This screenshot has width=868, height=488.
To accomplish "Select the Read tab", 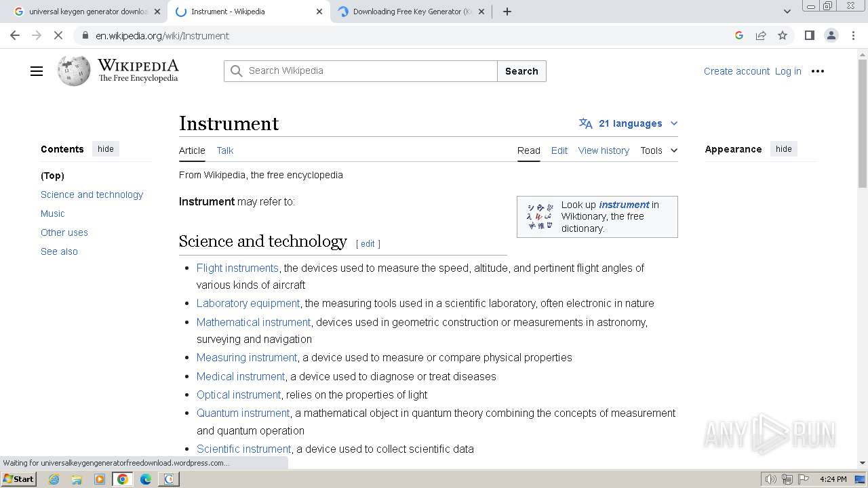I will tap(529, 150).
